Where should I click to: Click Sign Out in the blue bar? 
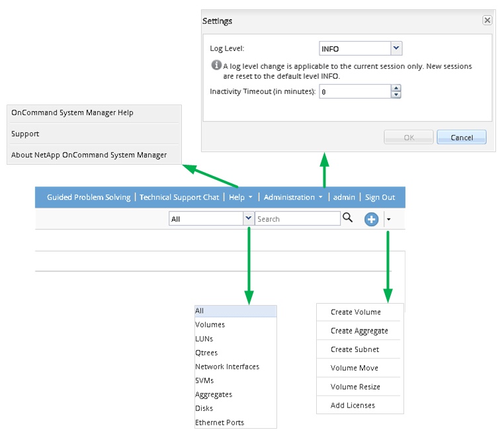pyautogui.click(x=380, y=197)
